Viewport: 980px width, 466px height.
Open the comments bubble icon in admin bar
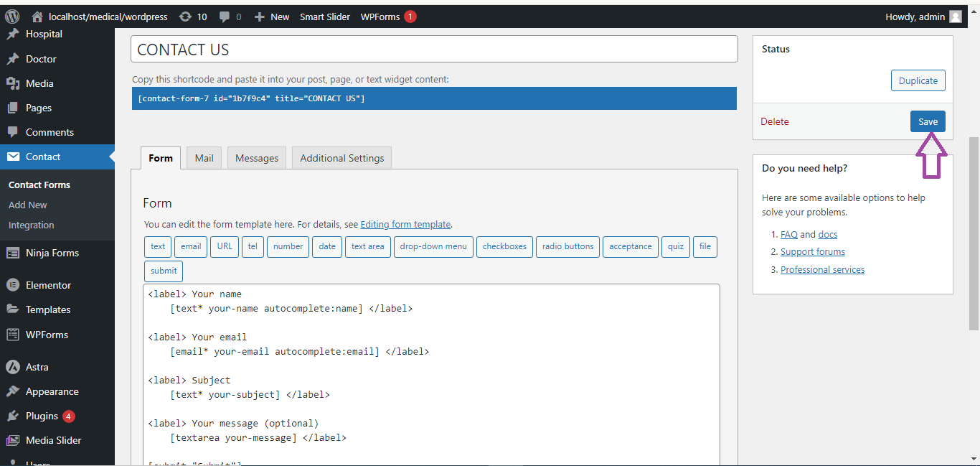coord(225,17)
